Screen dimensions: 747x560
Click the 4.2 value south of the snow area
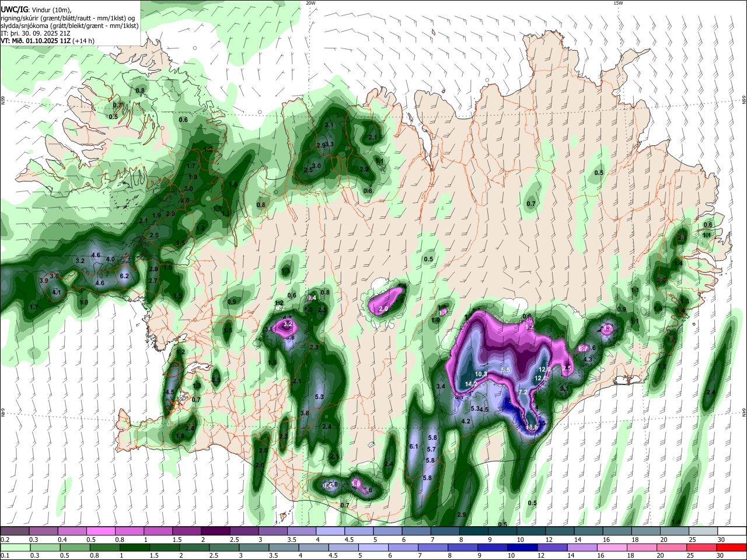466,421
